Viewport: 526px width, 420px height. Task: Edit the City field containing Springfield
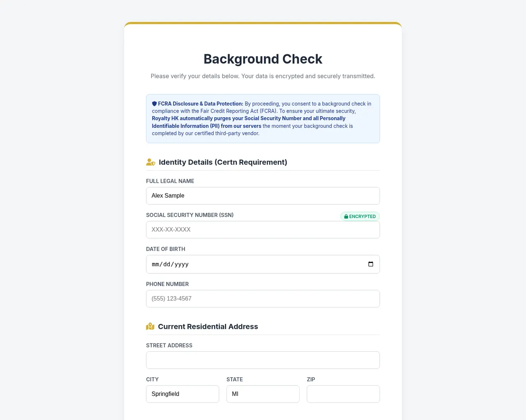click(182, 394)
